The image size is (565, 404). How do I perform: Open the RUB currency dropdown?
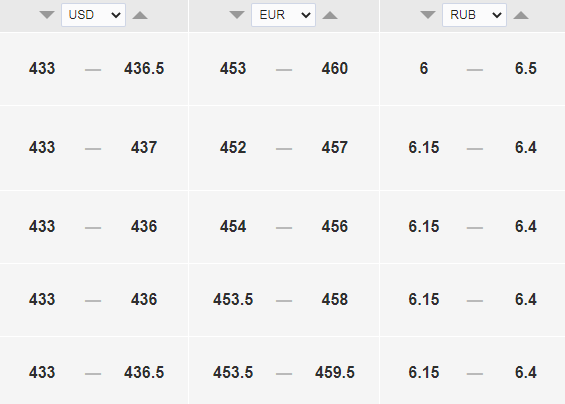(x=474, y=15)
